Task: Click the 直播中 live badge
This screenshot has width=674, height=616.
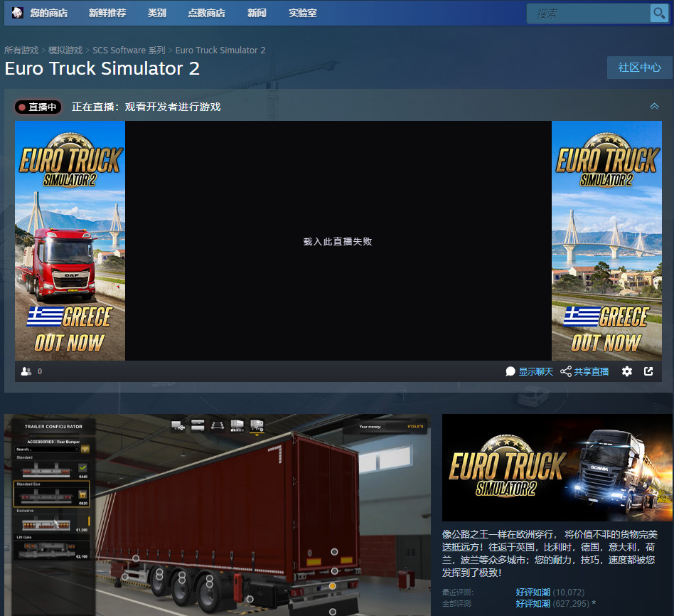Action: (38, 107)
